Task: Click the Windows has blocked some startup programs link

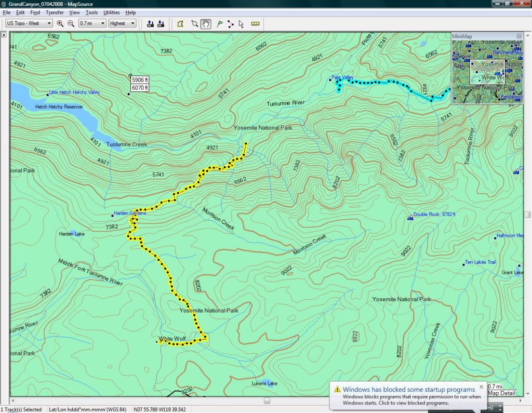Action: (x=408, y=390)
